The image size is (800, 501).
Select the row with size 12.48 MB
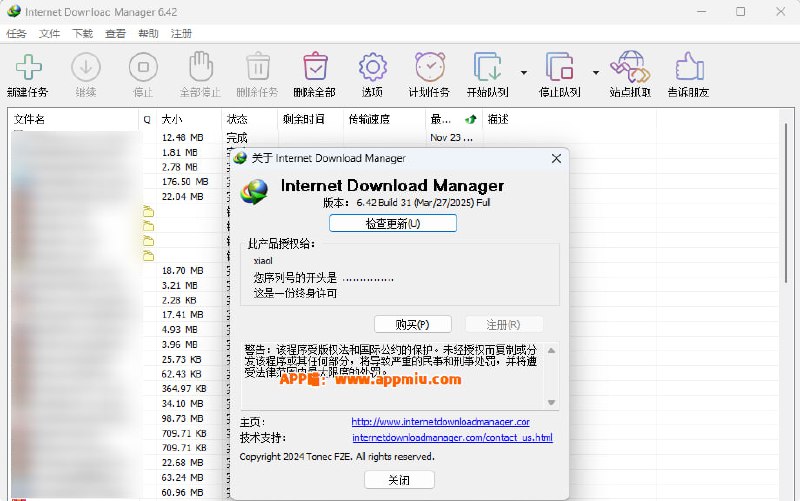coord(183,138)
